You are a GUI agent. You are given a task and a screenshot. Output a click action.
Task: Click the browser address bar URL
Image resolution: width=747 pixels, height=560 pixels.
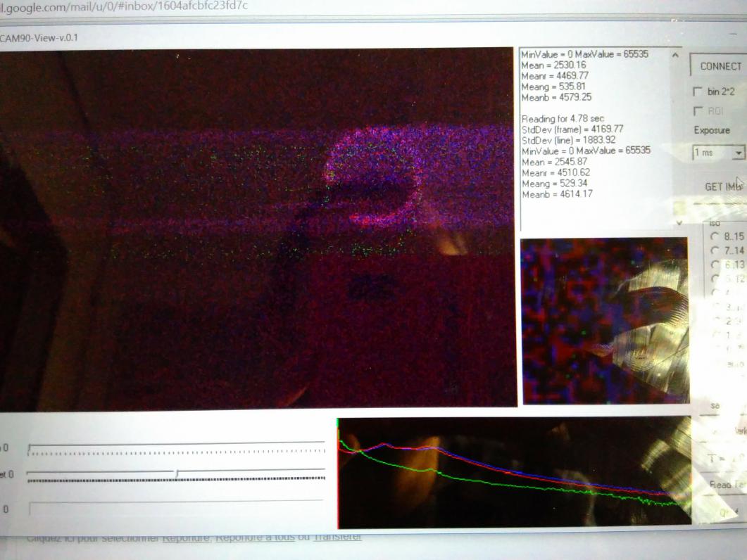coord(124,6)
